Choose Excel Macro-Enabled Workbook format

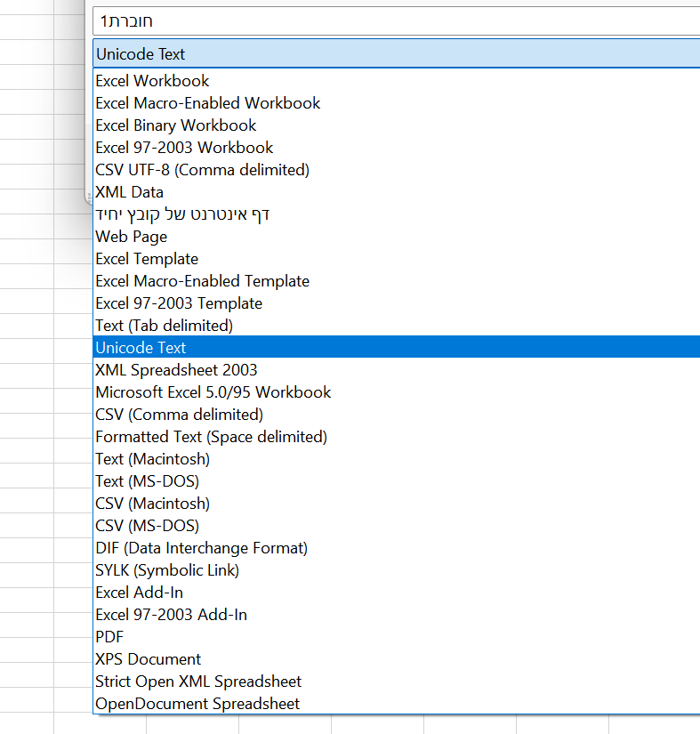click(x=397, y=103)
